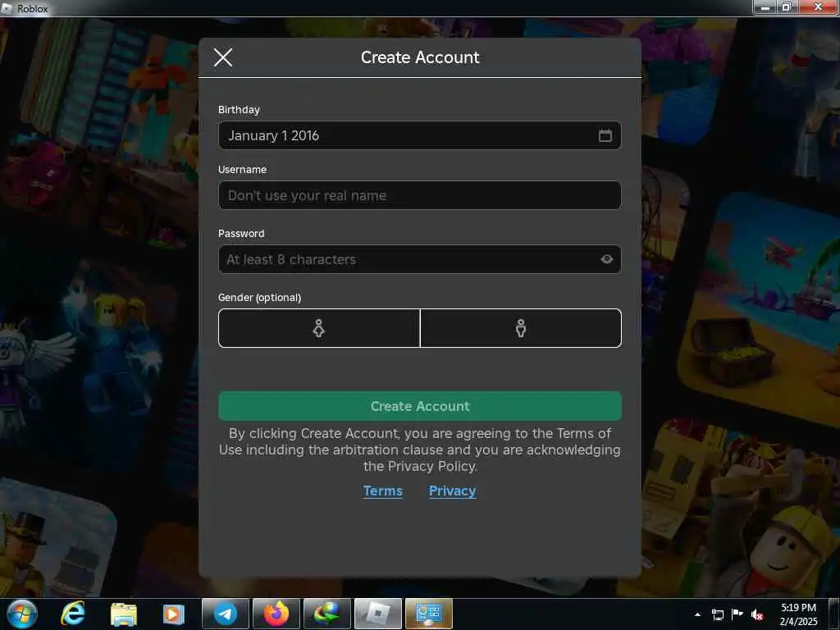Switch to Firefox in the taskbar
This screenshot has width=840, height=630.
pos(276,614)
